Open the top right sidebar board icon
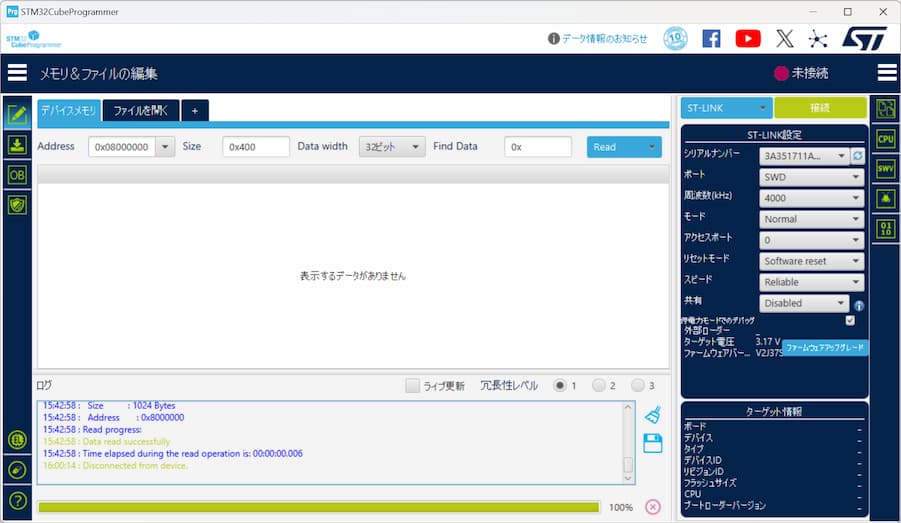The image size is (901, 523). [885, 109]
